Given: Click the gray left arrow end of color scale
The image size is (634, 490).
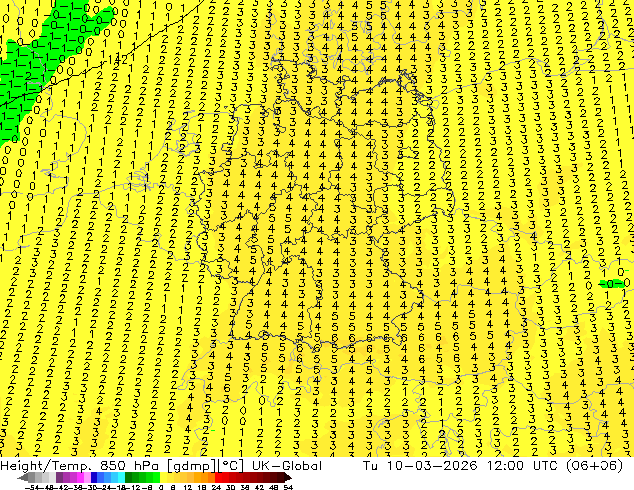Looking at the screenshot, I should pos(23,477).
